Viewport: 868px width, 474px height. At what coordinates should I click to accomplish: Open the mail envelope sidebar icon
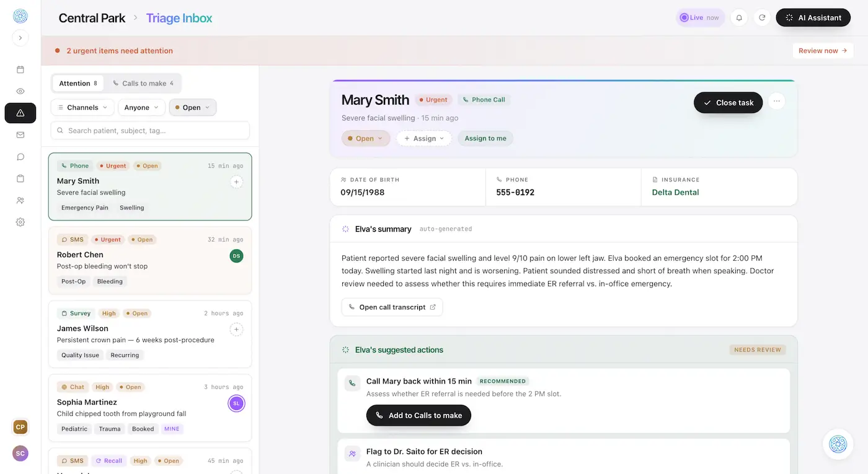[20, 134]
